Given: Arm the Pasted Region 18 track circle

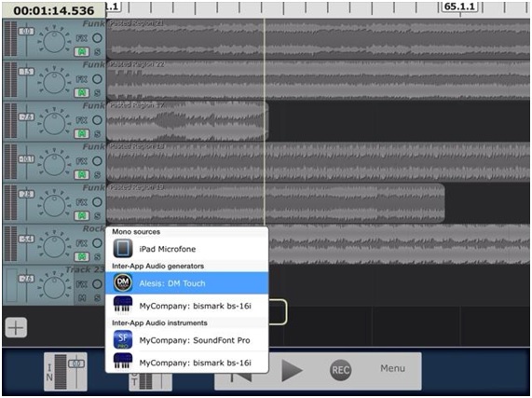Looking at the screenshot, I should pos(98,161).
